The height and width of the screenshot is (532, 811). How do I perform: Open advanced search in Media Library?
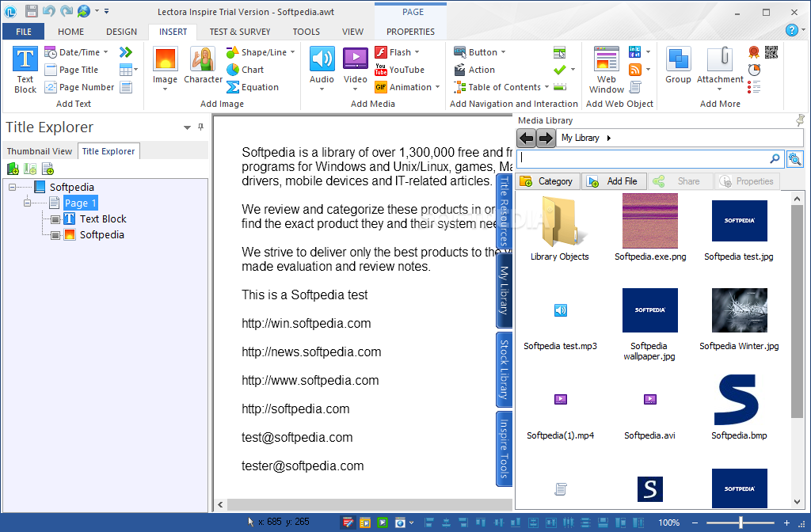795,159
